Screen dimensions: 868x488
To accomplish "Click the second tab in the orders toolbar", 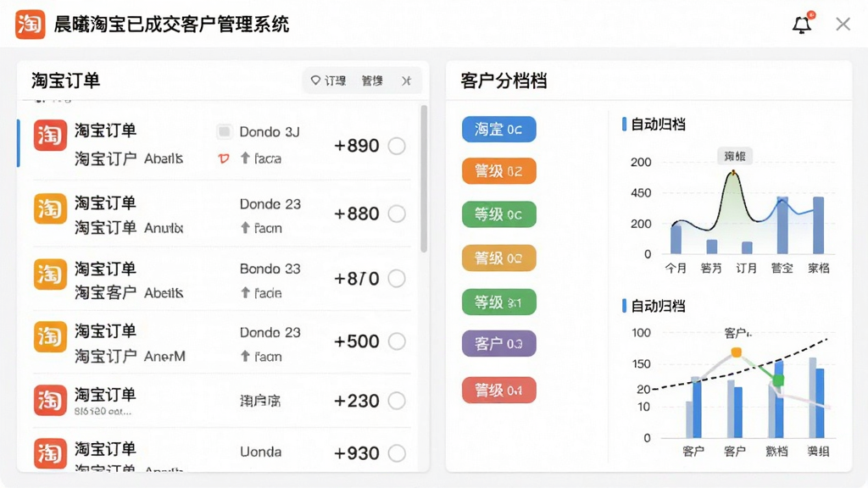I will (372, 80).
